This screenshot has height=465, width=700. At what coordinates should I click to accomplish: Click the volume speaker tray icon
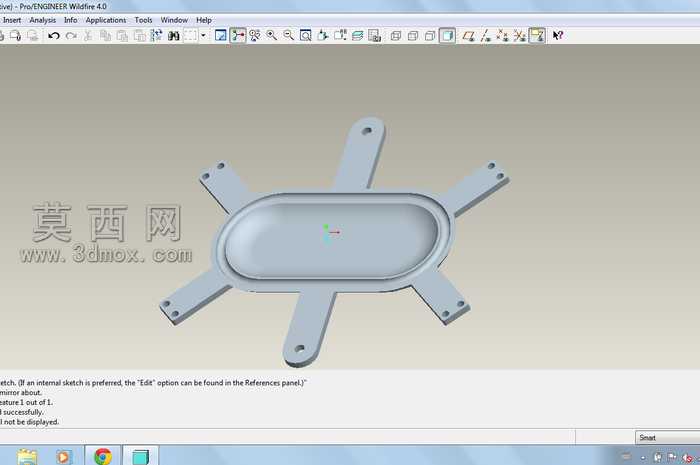click(x=688, y=457)
